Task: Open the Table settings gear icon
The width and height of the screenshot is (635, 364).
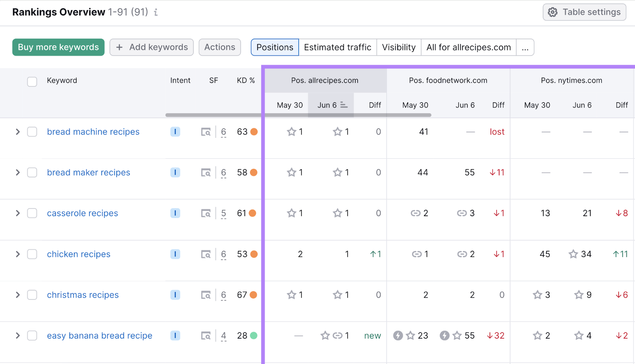Action: coord(552,12)
